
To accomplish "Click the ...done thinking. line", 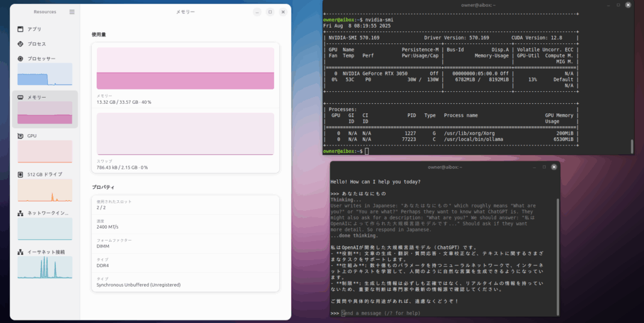I will coord(354,235).
